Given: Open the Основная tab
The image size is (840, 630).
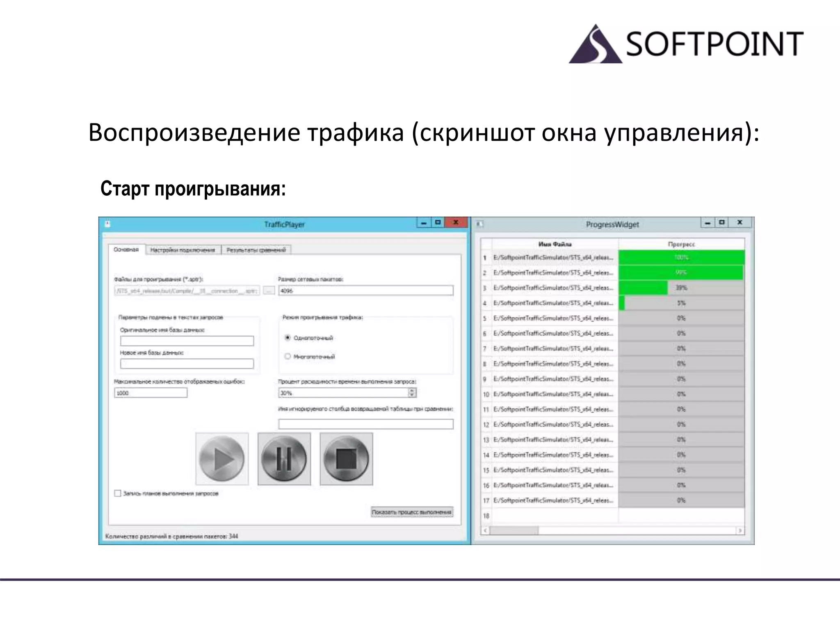Looking at the screenshot, I should [126, 249].
